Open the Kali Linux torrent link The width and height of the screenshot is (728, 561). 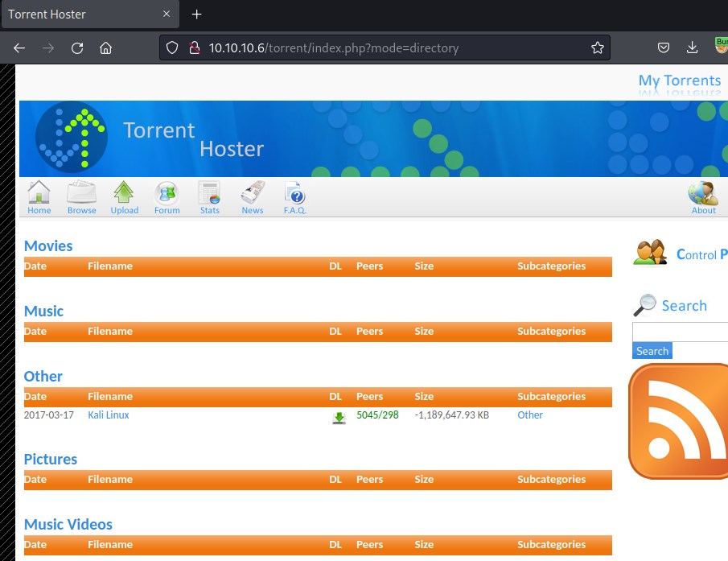108,415
